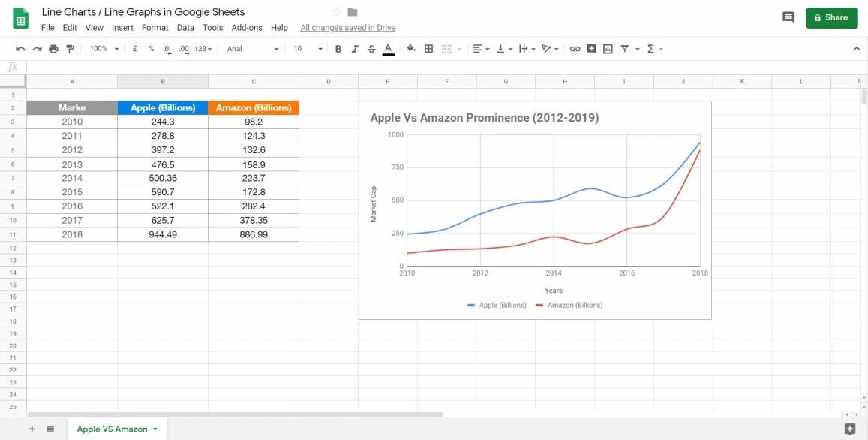Select the column B header
The height and width of the screenshot is (440, 868).
pos(163,81)
